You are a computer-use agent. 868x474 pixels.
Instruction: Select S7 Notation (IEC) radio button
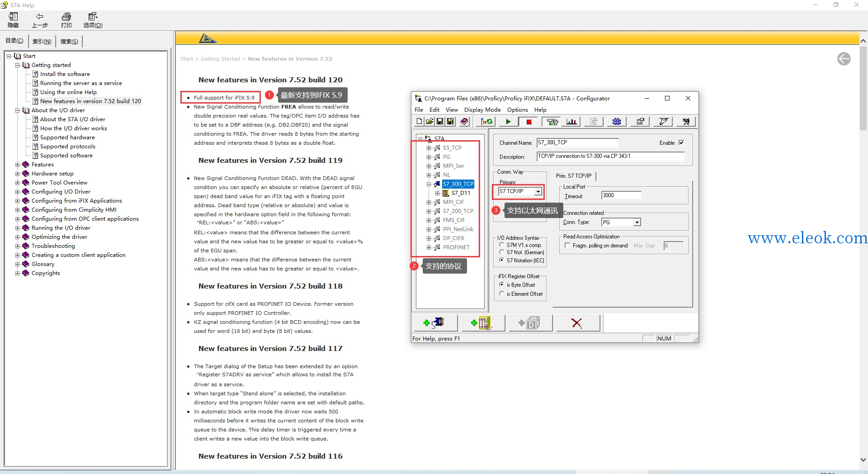501,260
